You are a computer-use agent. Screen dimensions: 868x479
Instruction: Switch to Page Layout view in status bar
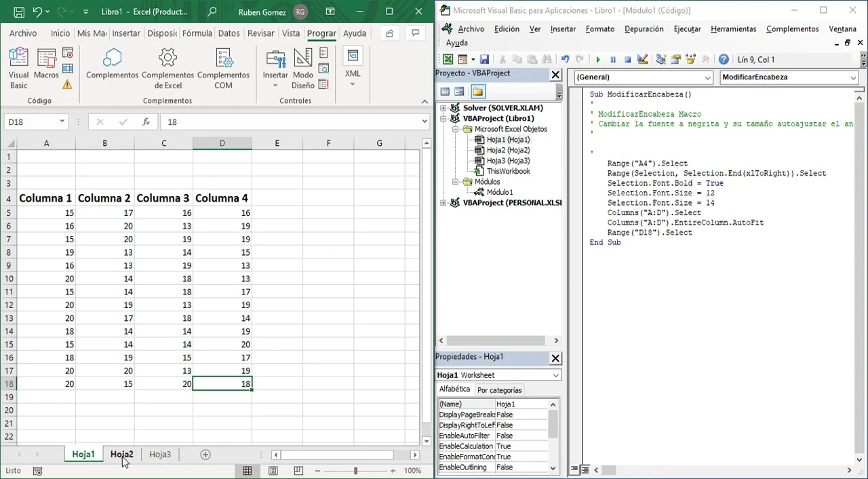pos(273,471)
